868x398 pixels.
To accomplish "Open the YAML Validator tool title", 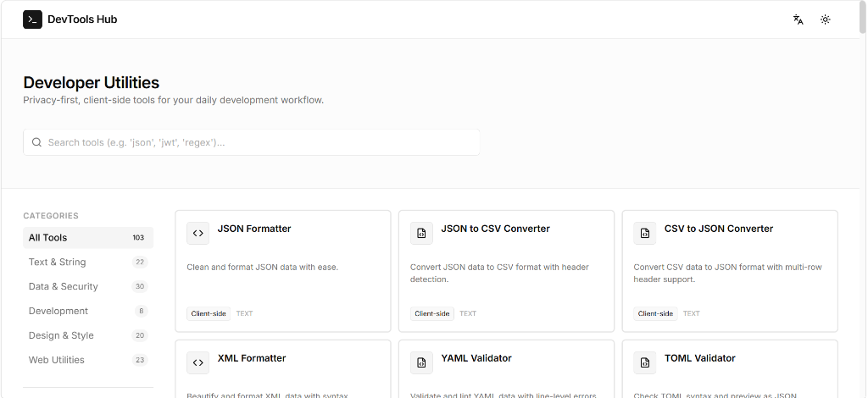I will (476, 358).
